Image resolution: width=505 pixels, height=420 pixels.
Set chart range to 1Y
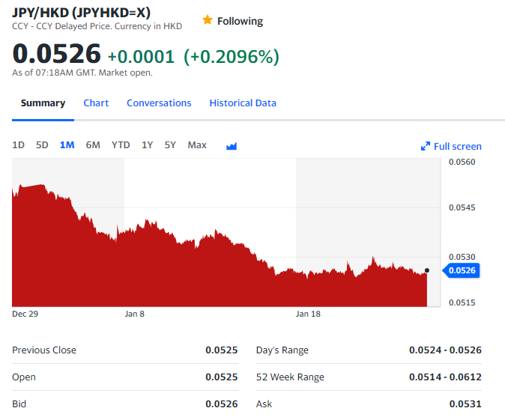[148, 145]
